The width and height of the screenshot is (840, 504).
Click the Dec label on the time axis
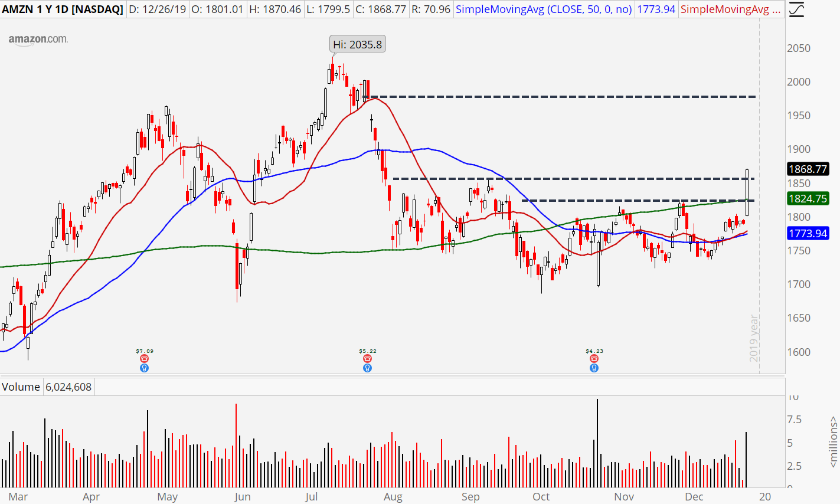point(694,497)
